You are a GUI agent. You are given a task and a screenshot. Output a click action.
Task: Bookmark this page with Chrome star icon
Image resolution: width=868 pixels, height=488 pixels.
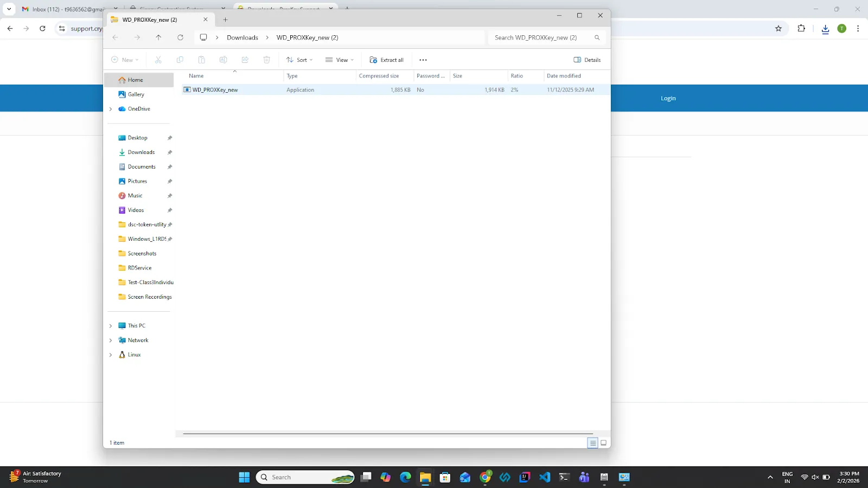click(778, 29)
